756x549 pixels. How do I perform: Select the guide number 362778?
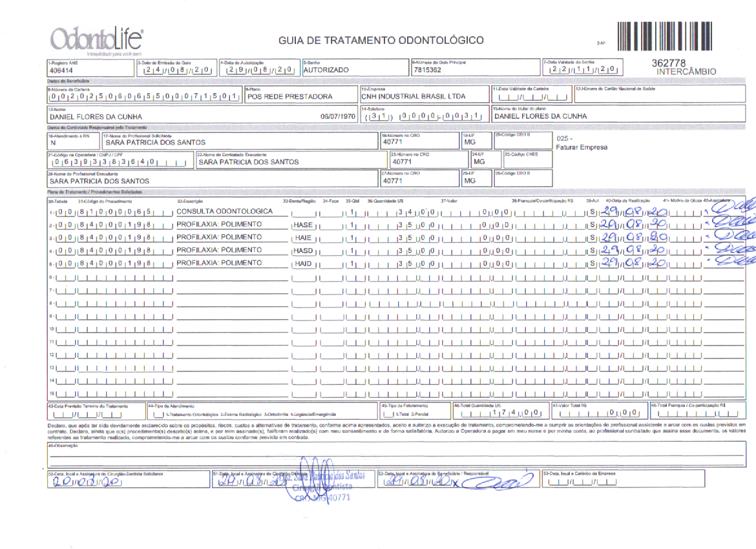click(668, 63)
